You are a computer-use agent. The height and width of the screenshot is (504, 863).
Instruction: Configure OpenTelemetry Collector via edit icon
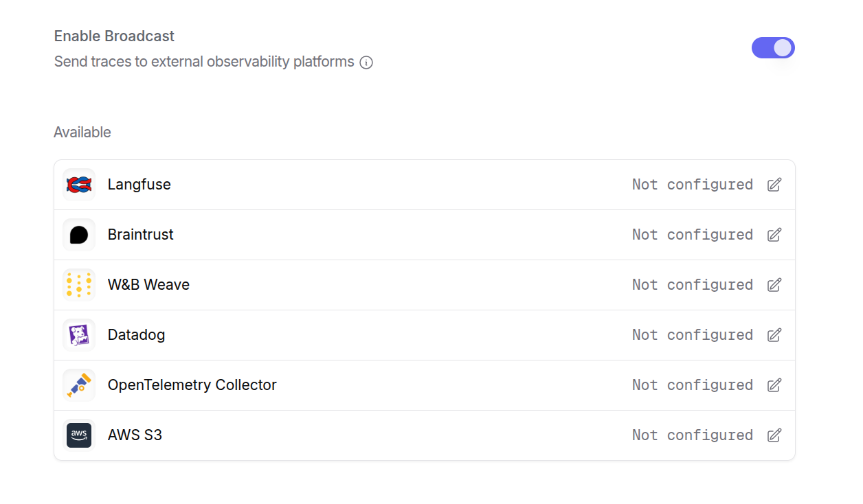point(774,385)
